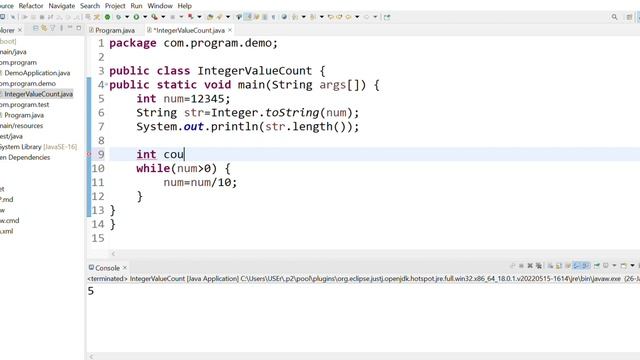This screenshot has height=360, width=640.
Task: Select com.program.demo package
Action: 28,83
